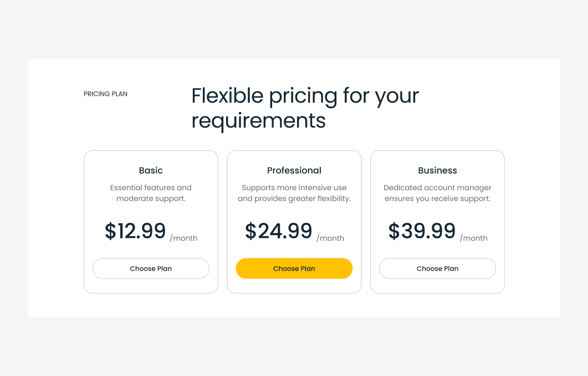This screenshot has height=376, width=588.
Task: Click the /month label under Basic pricing
Action: tap(183, 238)
